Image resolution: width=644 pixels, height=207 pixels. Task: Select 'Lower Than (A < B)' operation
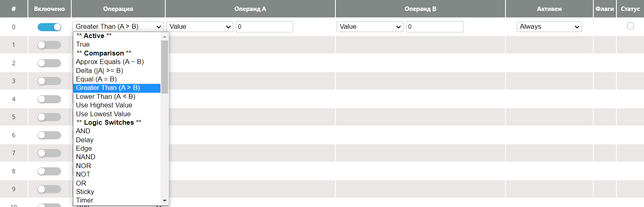pos(106,97)
